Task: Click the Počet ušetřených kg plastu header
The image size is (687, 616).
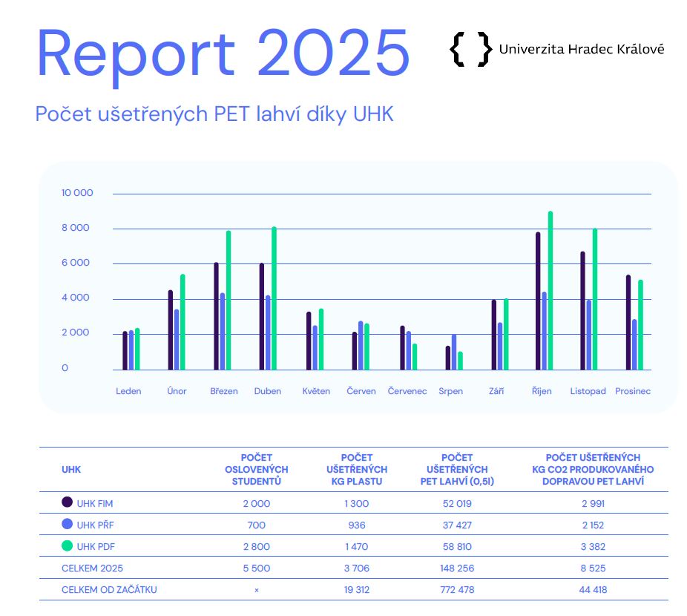Action: tap(357, 469)
